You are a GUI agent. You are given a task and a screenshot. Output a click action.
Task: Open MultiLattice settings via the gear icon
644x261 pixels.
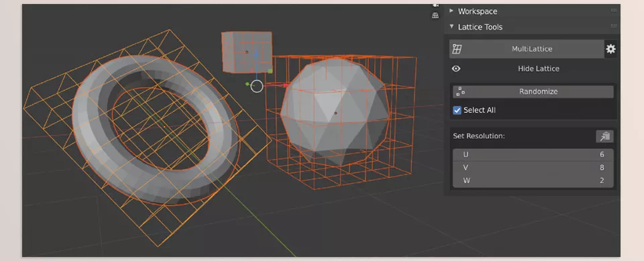tap(610, 49)
